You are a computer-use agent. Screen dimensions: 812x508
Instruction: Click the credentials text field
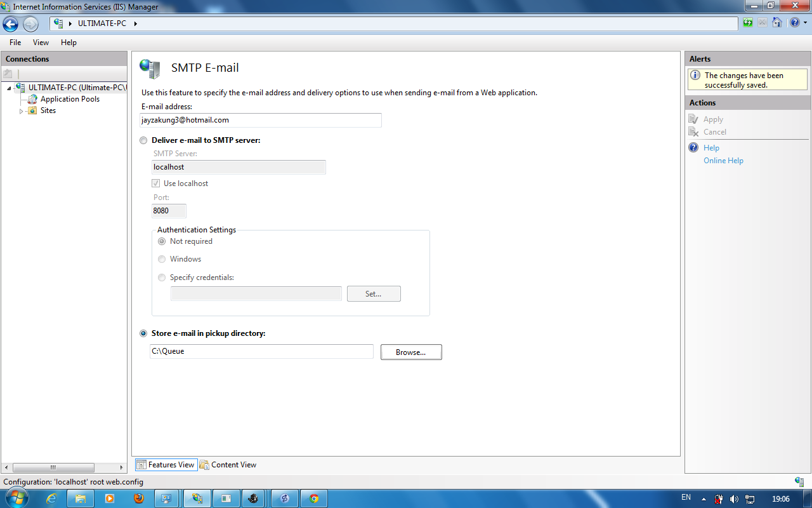click(x=256, y=293)
